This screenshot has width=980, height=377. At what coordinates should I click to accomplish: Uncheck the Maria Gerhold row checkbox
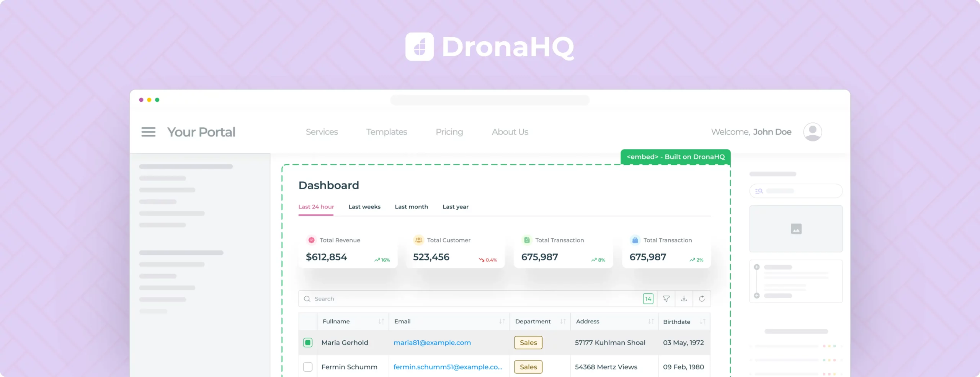point(308,343)
